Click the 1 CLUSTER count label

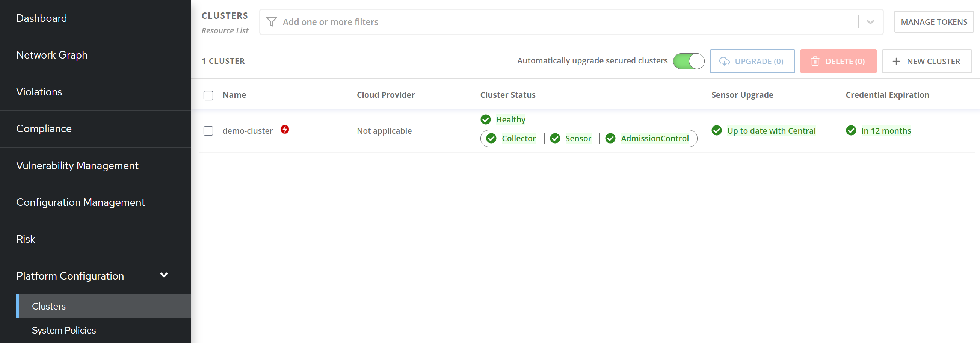pyautogui.click(x=223, y=61)
